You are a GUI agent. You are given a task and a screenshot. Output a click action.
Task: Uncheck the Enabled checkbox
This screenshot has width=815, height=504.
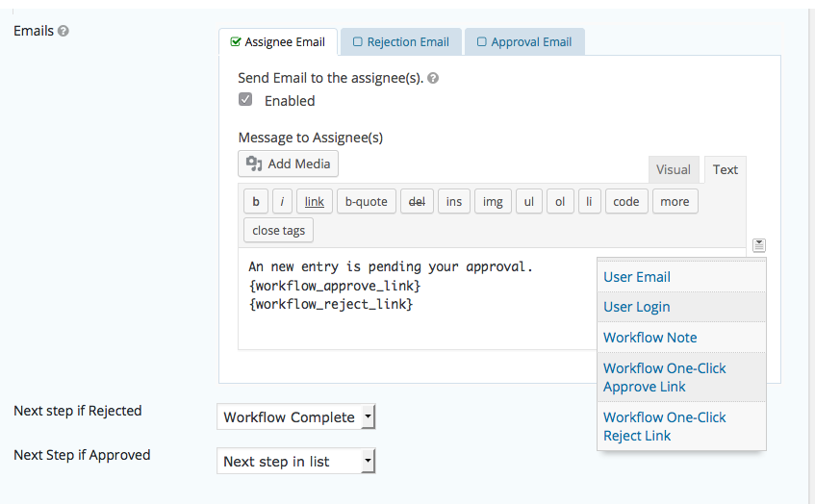point(245,99)
